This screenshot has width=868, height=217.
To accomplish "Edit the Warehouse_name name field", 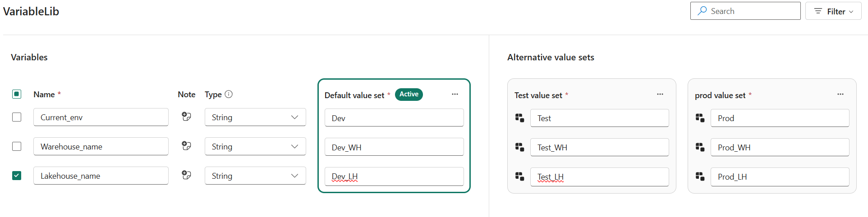I will tap(101, 146).
